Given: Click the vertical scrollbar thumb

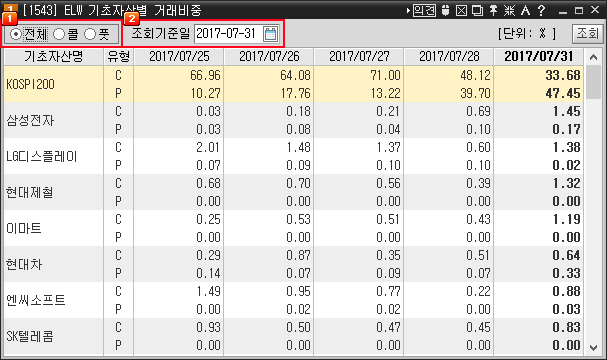Looking at the screenshot, I should coord(593,82).
